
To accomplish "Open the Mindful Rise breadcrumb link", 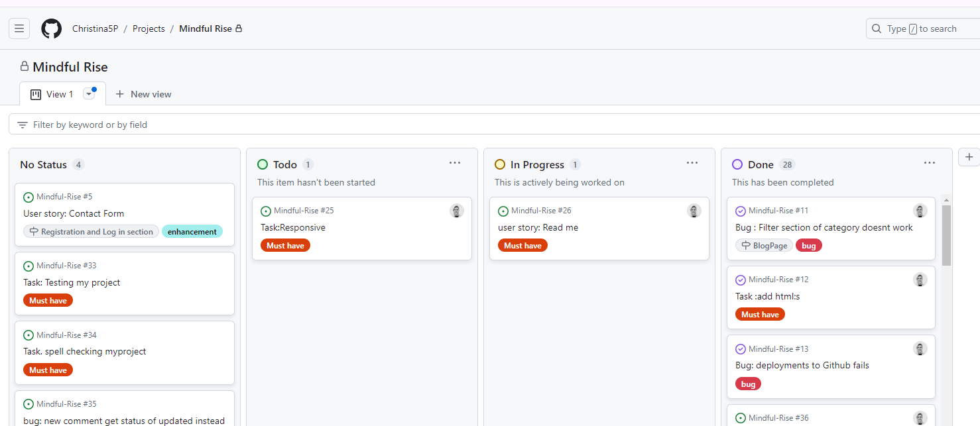I will click(x=206, y=28).
